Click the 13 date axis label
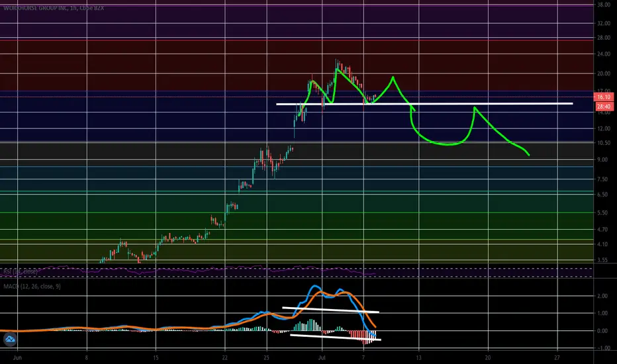The image size is (617, 364). point(418,357)
